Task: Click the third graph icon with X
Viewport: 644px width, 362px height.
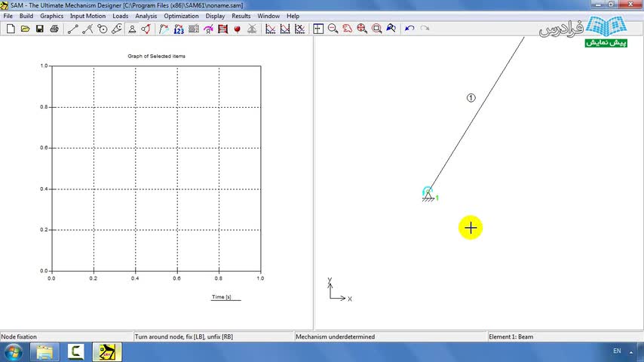Action: pyautogui.click(x=300, y=29)
